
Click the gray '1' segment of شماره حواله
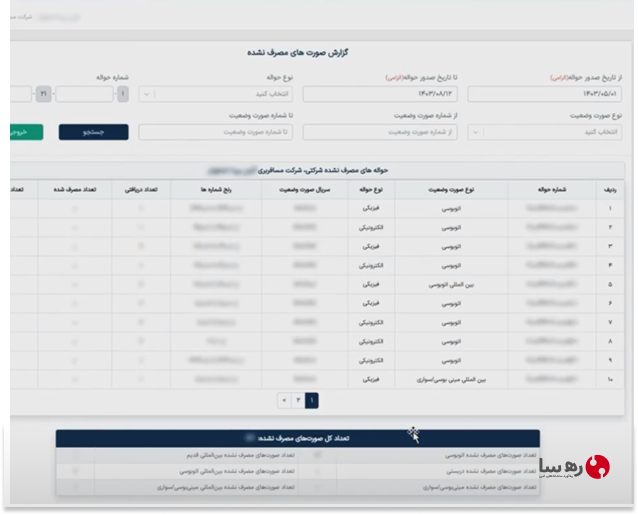(123, 94)
